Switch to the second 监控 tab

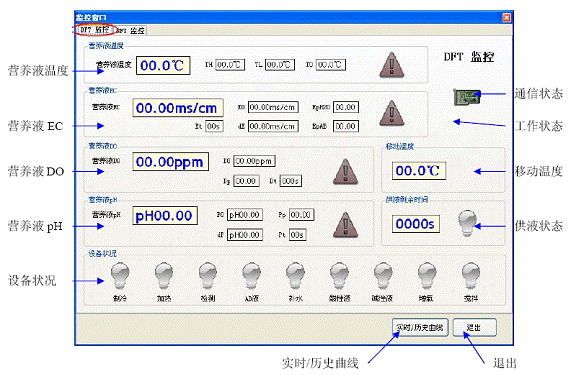pyautogui.click(x=130, y=30)
